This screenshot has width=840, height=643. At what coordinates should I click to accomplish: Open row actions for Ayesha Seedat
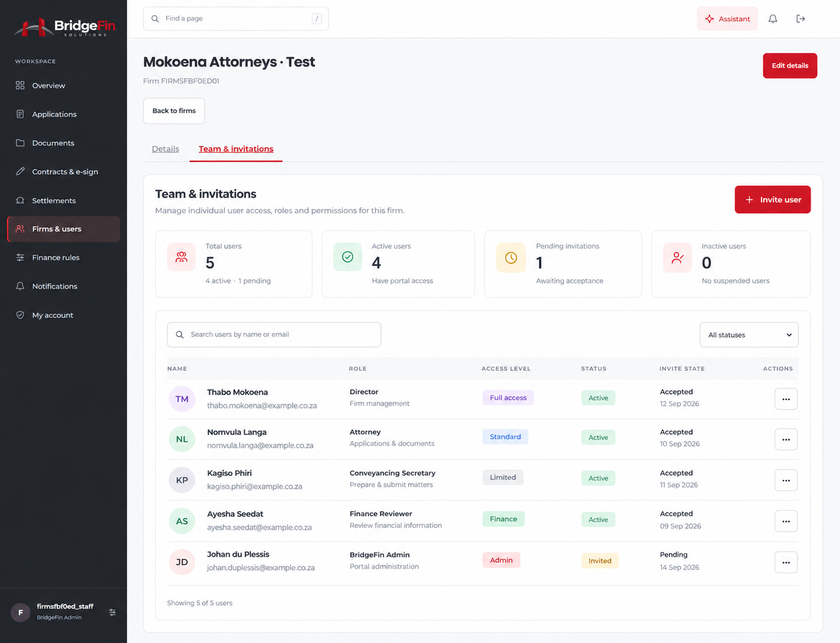(x=786, y=521)
